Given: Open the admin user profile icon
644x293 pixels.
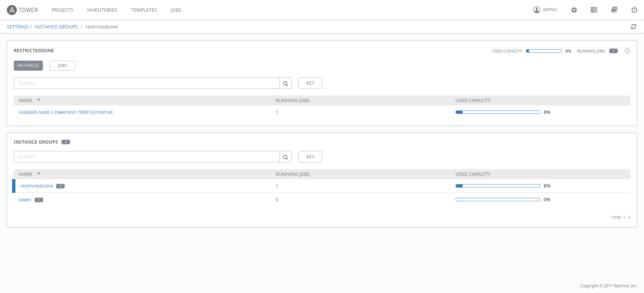Looking at the screenshot, I should 537,10.
